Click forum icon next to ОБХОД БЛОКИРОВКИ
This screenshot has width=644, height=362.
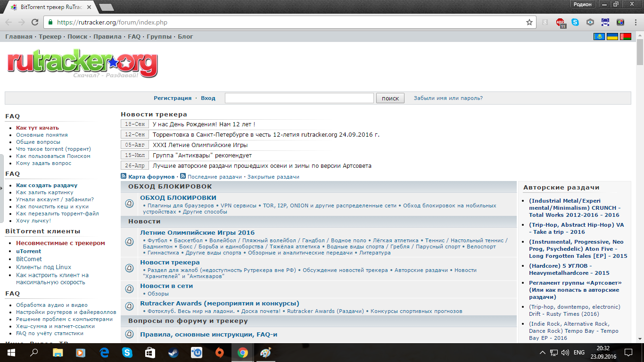pyautogui.click(x=129, y=204)
